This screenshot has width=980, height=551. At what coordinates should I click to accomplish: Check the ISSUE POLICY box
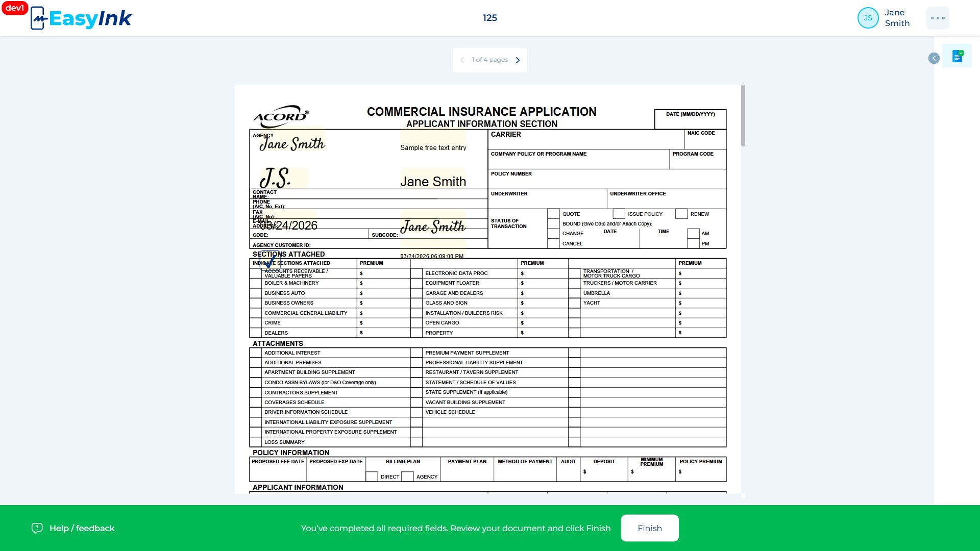click(619, 214)
